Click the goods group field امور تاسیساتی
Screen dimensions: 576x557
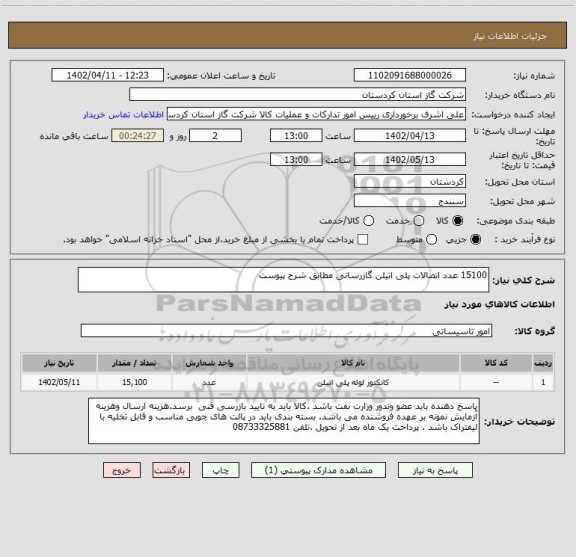pos(286,331)
